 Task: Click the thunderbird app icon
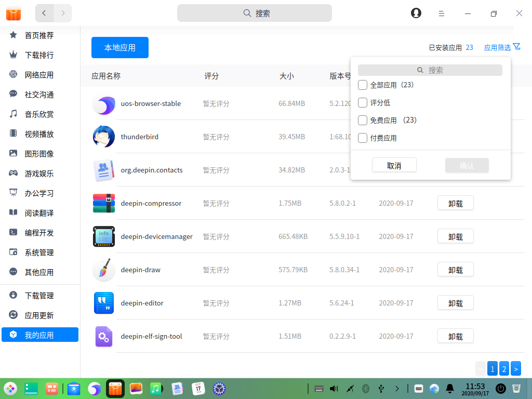coord(103,137)
